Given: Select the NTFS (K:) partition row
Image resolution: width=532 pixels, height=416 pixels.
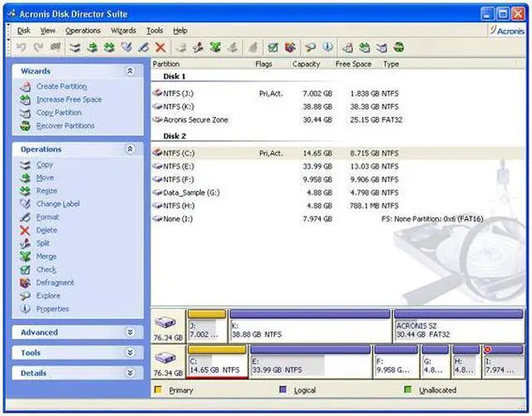Looking at the screenshot, I should (x=338, y=107).
